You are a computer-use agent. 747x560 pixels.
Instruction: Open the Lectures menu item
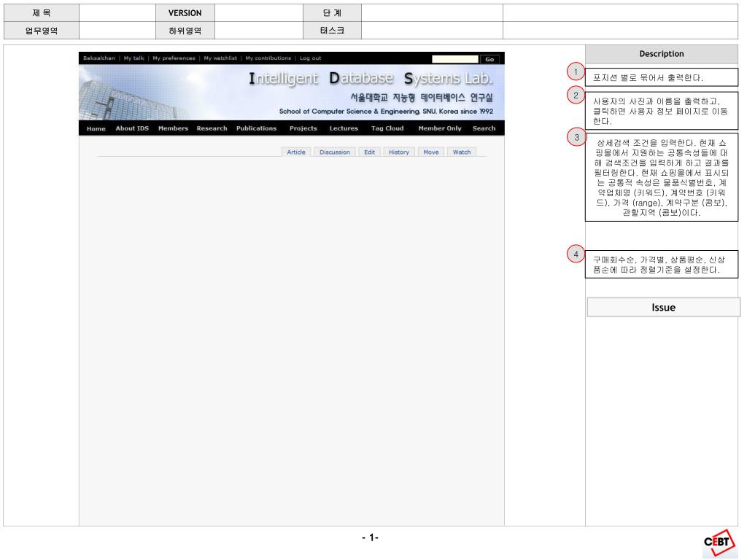tap(344, 128)
